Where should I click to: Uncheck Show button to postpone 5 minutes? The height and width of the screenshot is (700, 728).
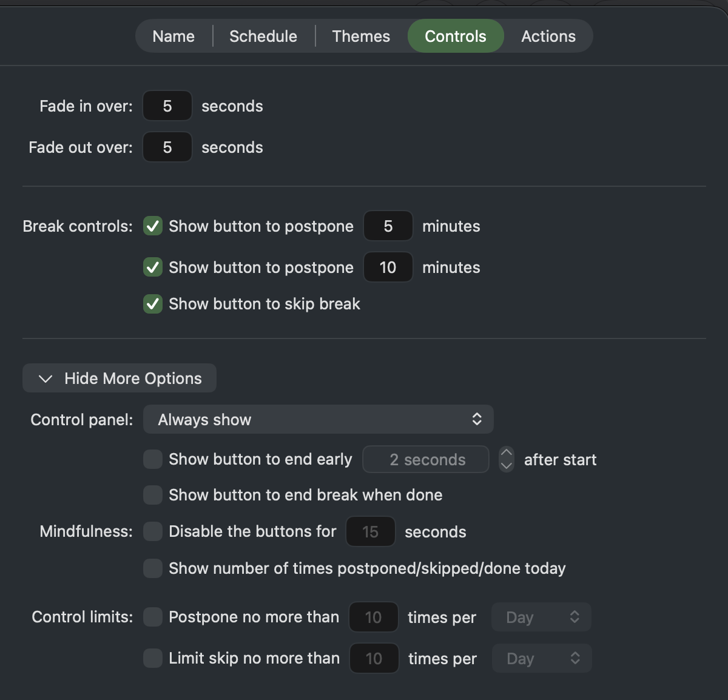tap(153, 226)
